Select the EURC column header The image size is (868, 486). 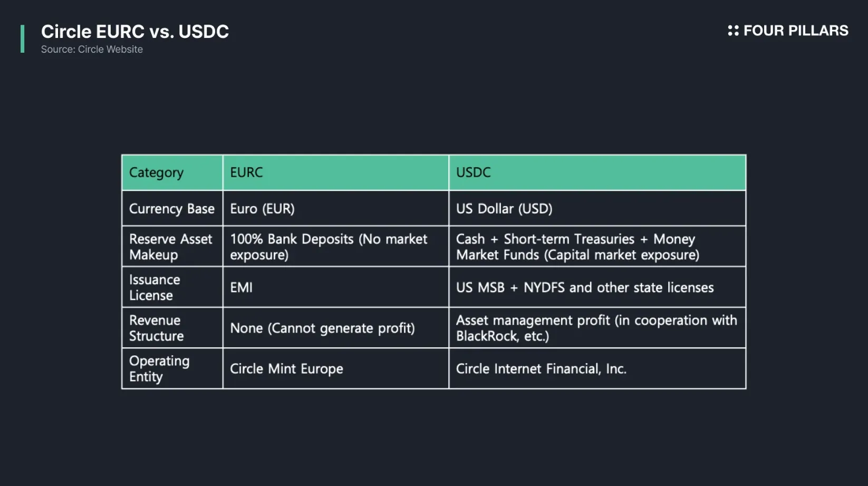coord(336,172)
